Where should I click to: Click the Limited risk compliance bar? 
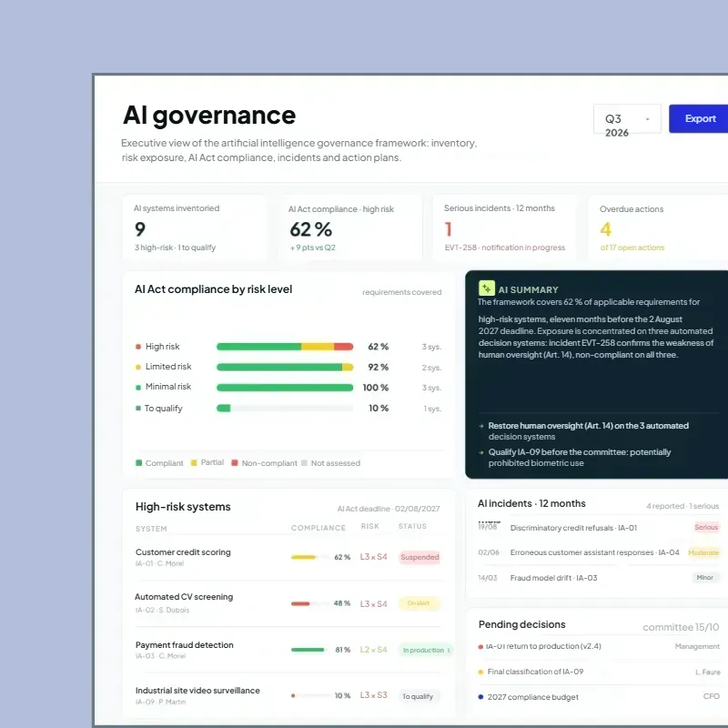click(x=285, y=368)
